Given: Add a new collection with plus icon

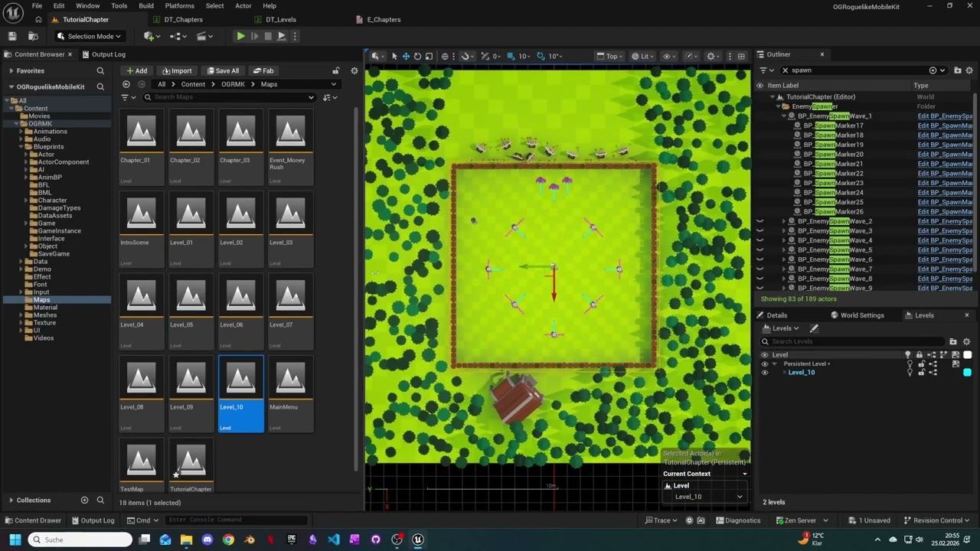Looking at the screenshot, I should 84,500.
